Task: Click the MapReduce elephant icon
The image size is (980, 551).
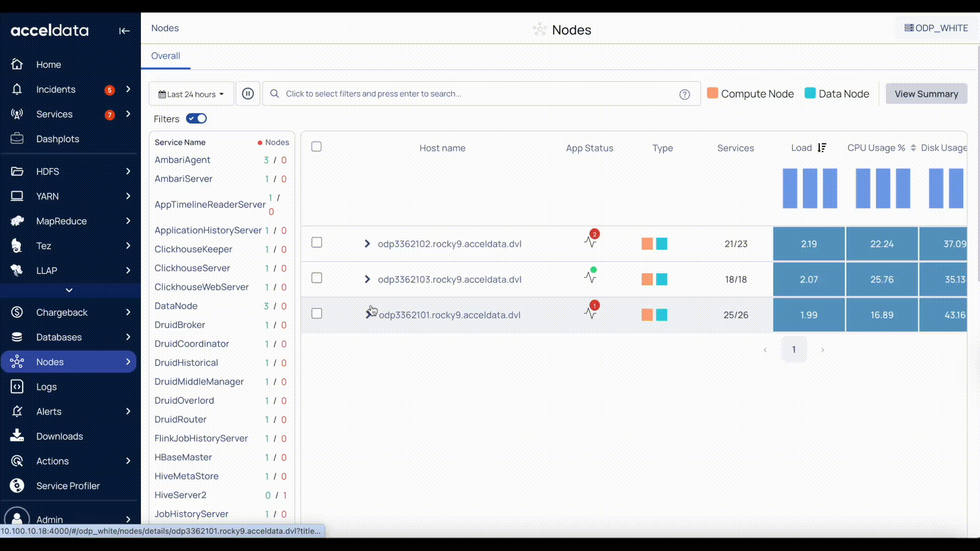Action: point(17,221)
